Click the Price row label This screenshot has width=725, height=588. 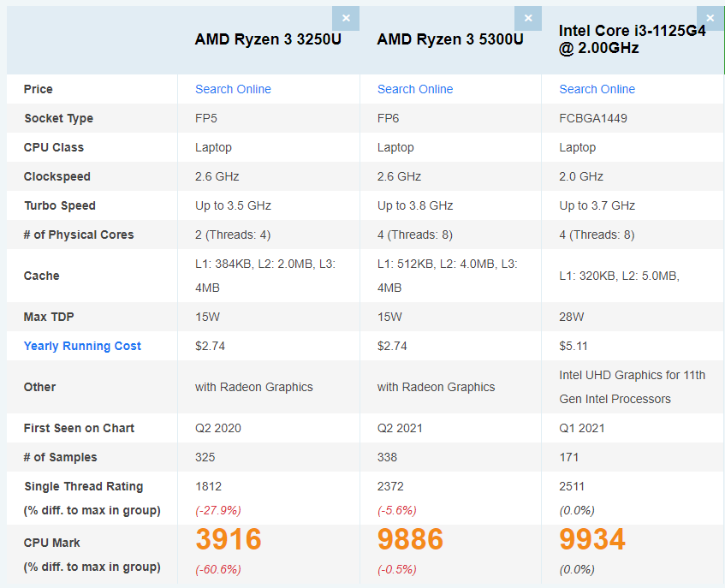click(x=38, y=89)
